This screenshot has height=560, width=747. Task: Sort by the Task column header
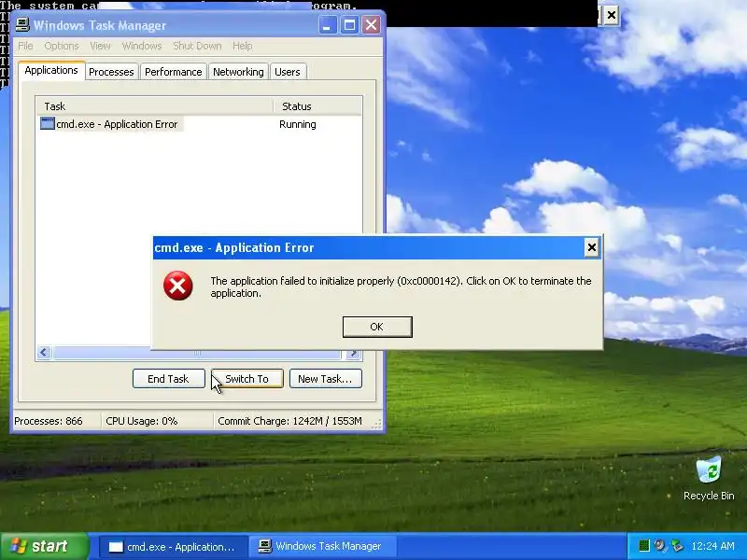[154, 106]
